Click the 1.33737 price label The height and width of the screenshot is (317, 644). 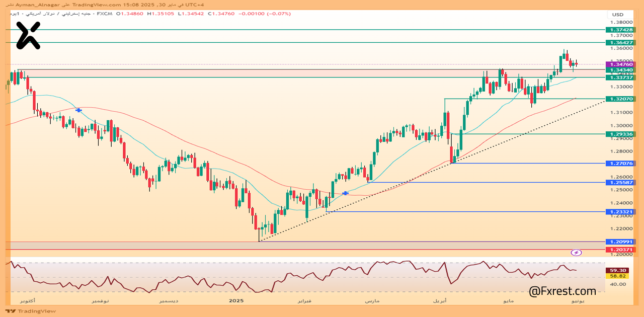(621, 77)
